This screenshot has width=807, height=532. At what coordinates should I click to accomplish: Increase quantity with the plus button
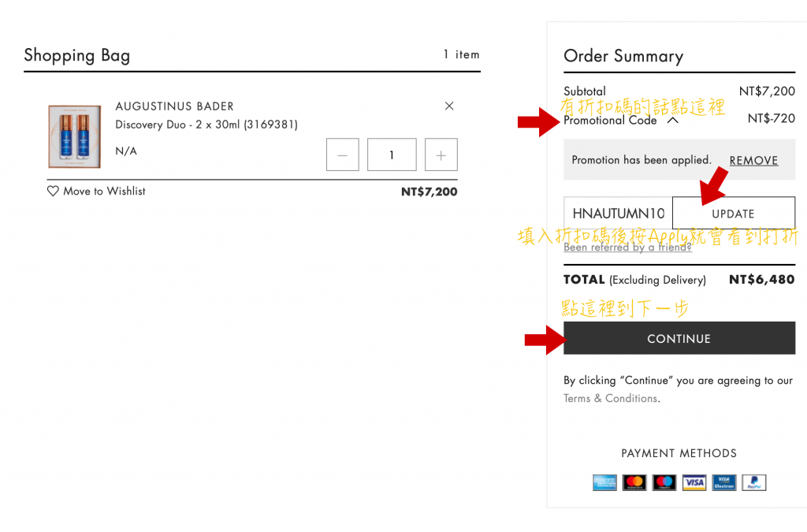441,155
